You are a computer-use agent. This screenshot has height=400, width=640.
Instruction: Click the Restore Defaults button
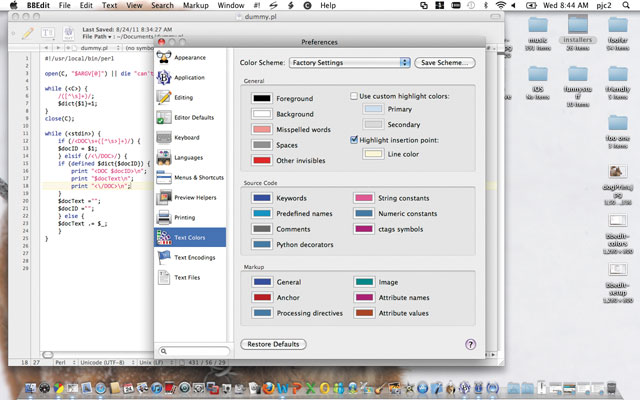click(273, 344)
